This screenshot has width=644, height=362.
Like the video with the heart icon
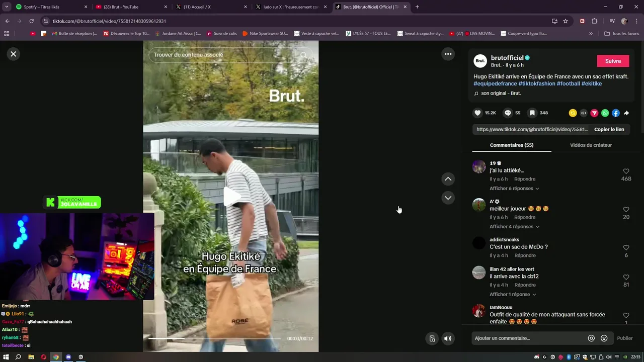point(477,113)
